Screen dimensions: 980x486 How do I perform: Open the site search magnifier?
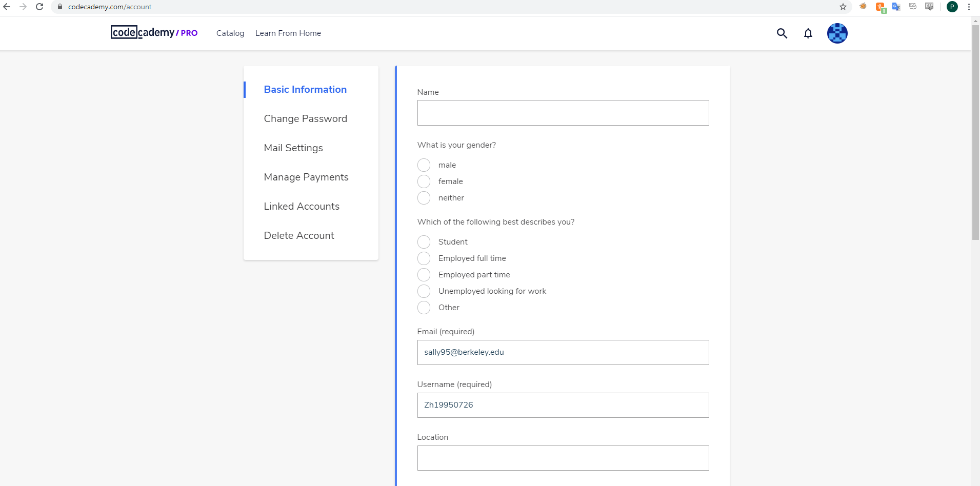pyautogui.click(x=782, y=33)
